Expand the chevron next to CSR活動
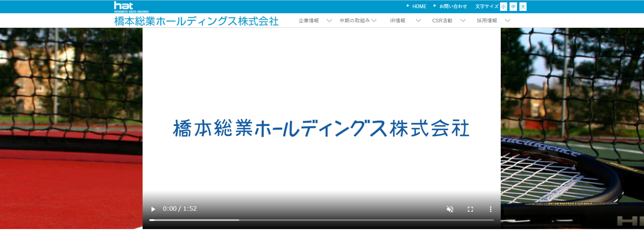 [463, 21]
